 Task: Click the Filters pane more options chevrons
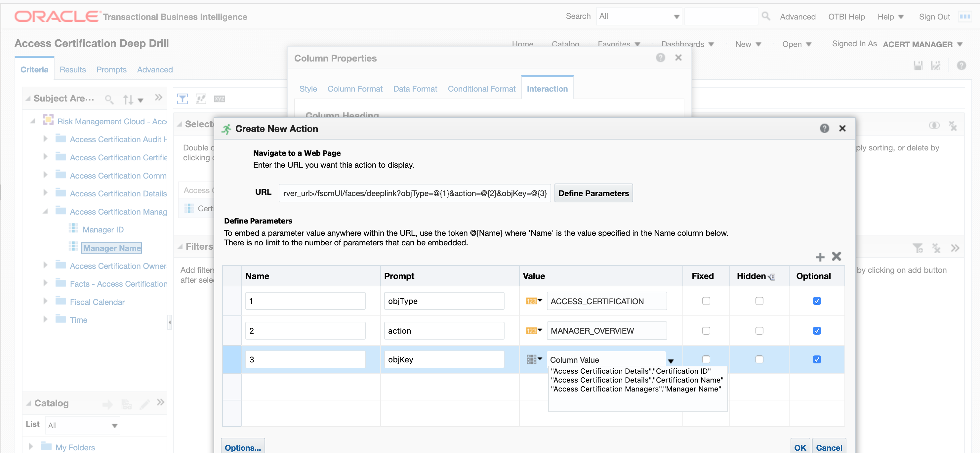click(x=955, y=248)
